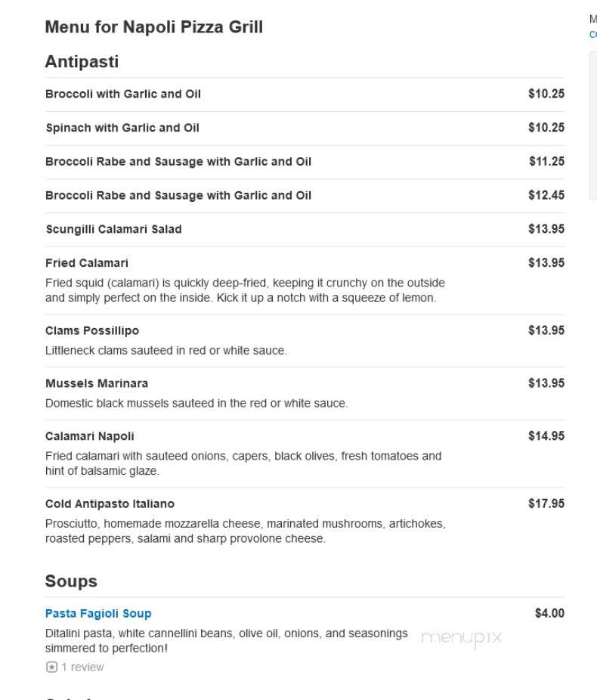Image resolution: width=597 pixels, height=700 pixels.
Task: Click the partially visible blue link at top right
Action: [x=593, y=34]
